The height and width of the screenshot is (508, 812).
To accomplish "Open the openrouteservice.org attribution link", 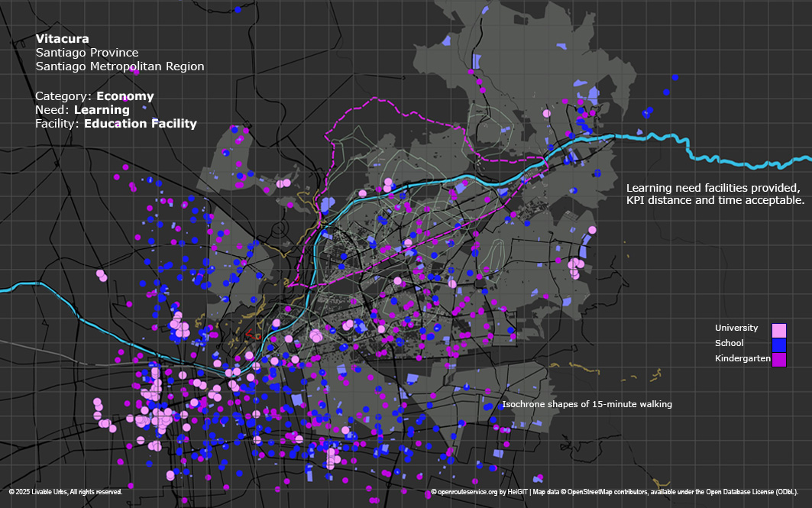I will pyautogui.click(x=467, y=492).
